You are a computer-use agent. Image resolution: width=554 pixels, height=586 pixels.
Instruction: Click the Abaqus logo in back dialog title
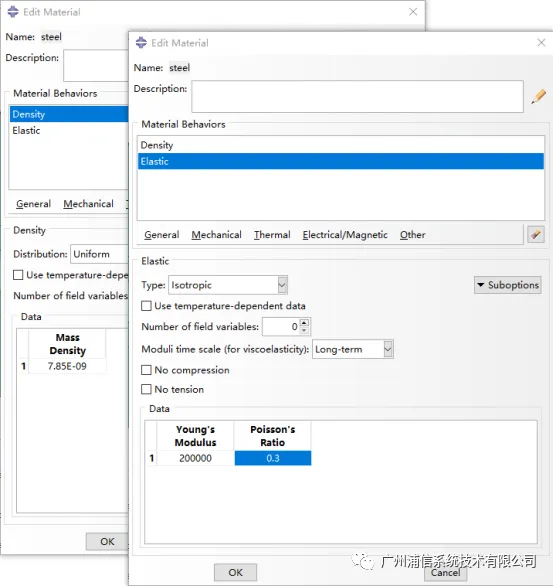pos(13,12)
